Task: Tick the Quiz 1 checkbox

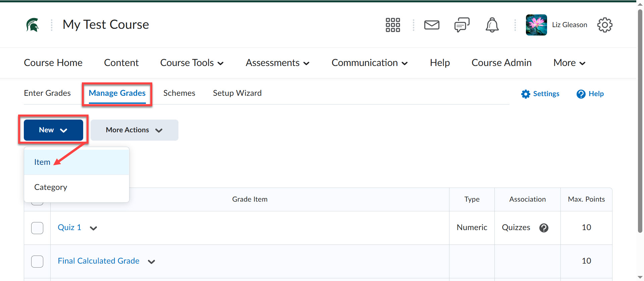Action: click(x=37, y=228)
